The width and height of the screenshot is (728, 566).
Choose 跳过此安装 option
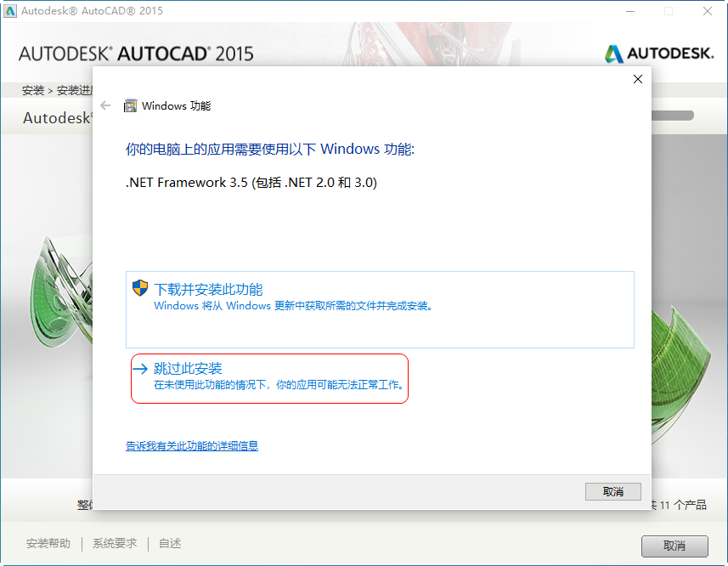269,378
